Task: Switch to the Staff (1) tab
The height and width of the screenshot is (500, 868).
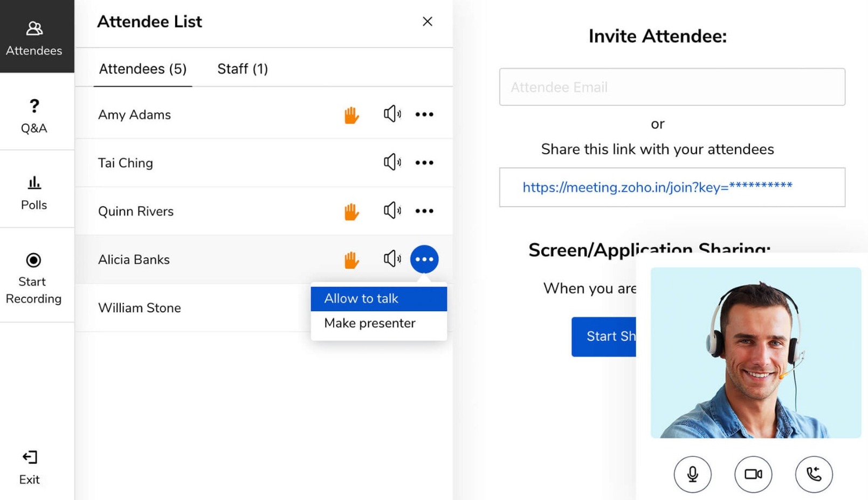Action: pos(242,69)
